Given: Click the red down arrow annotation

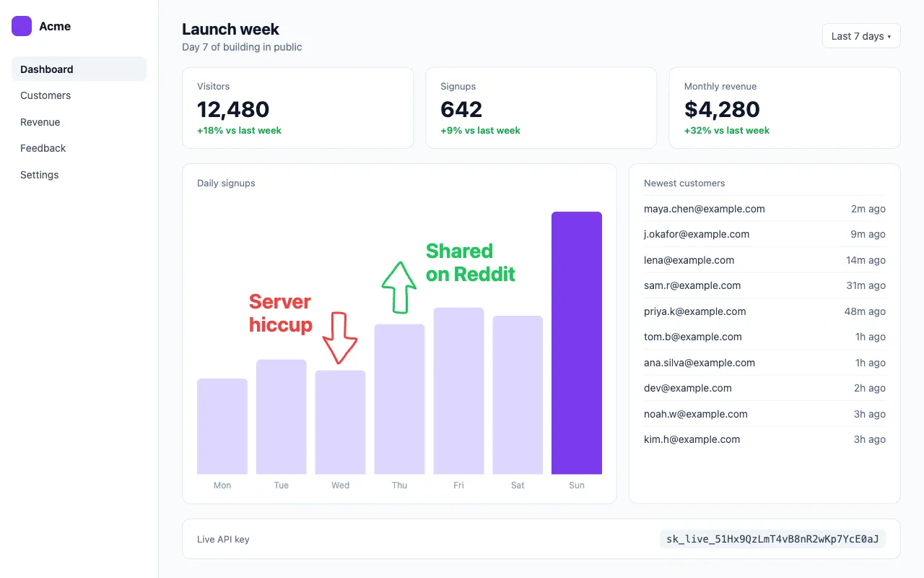Looking at the screenshot, I should (x=339, y=337).
